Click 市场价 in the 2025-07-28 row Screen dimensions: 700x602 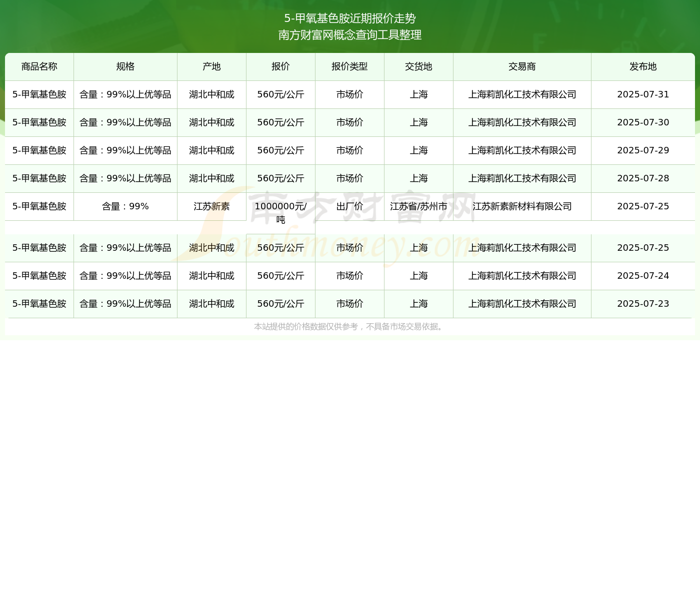[349, 178]
